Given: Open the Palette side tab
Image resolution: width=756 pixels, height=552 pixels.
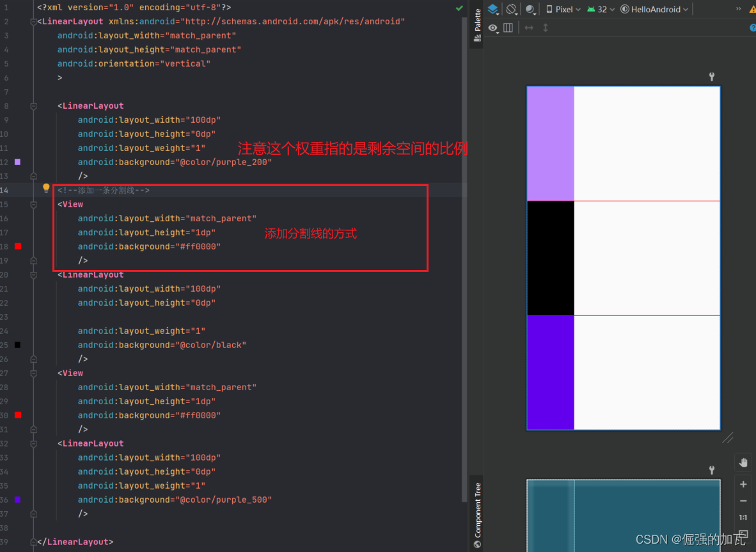Looking at the screenshot, I should click(477, 25).
